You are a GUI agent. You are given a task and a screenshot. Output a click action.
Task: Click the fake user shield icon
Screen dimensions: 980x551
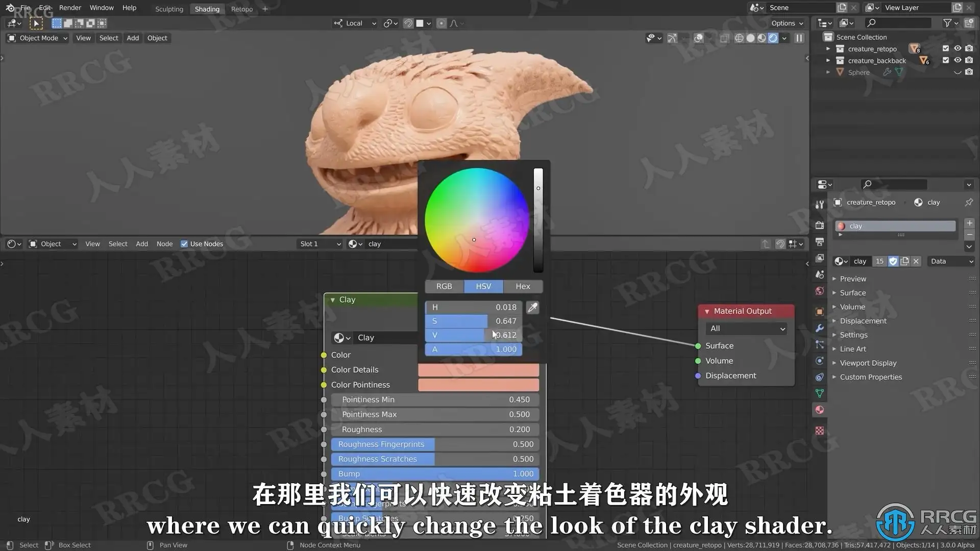click(893, 261)
